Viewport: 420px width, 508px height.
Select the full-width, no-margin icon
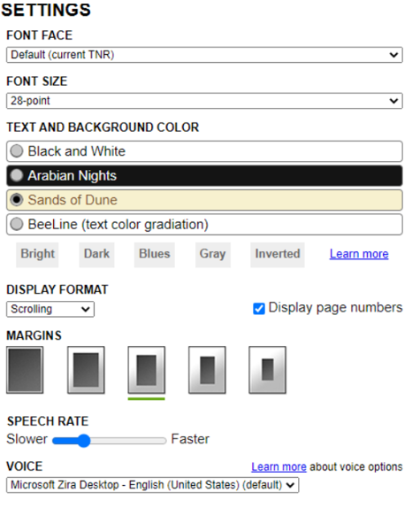coord(25,370)
